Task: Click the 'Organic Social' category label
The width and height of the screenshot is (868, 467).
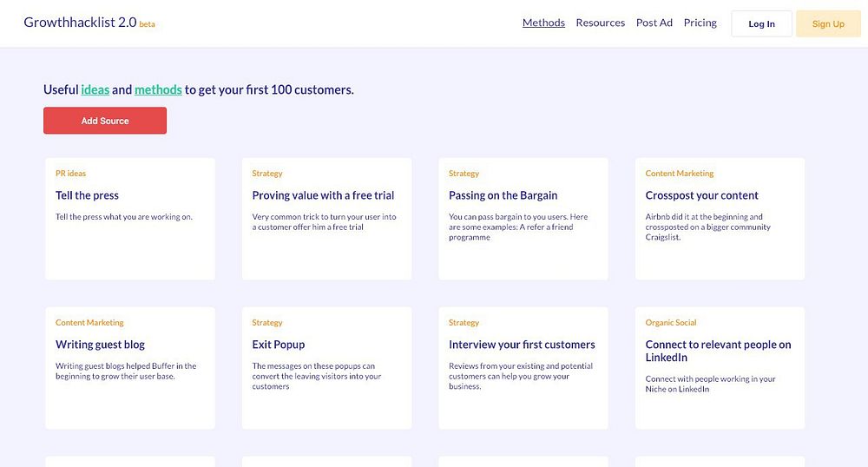Action: pos(671,323)
